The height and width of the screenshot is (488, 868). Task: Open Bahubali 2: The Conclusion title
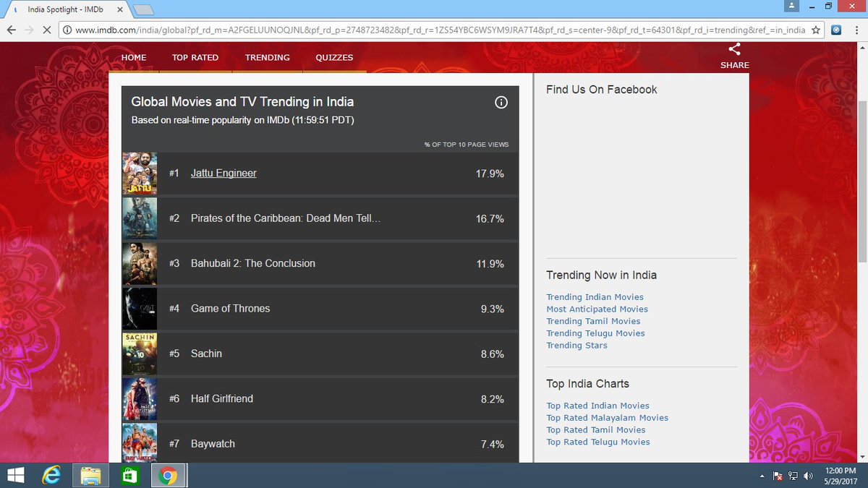(x=253, y=263)
